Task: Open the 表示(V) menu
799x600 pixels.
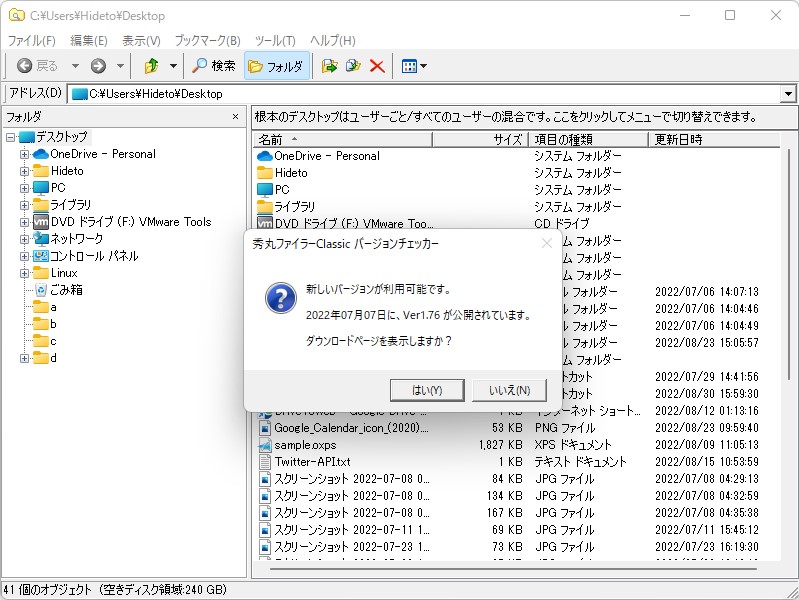Action: (x=141, y=40)
